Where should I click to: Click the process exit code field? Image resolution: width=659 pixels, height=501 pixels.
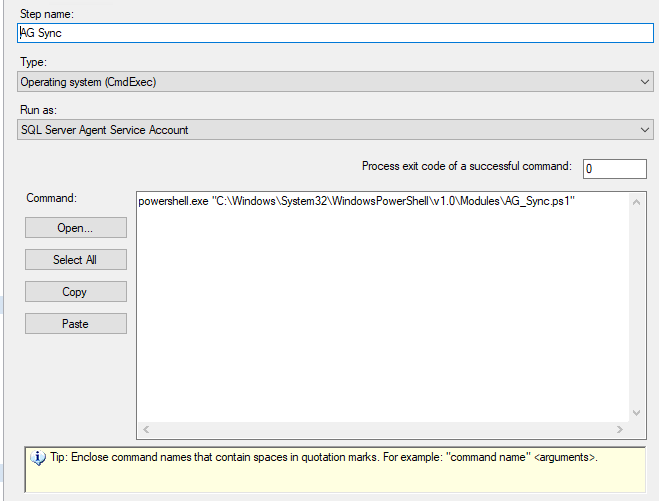click(614, 169)
